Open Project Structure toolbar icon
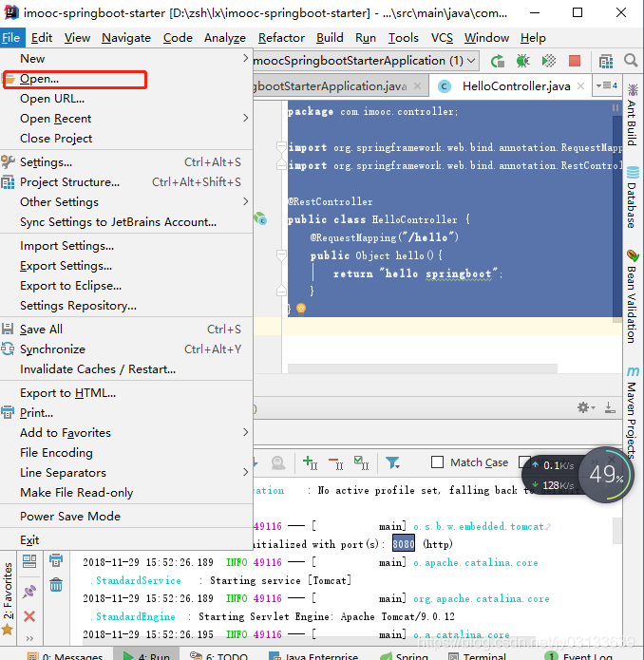The width and height of the screenshot is (644, 660). pyautogui.click(x=606, y=62)
